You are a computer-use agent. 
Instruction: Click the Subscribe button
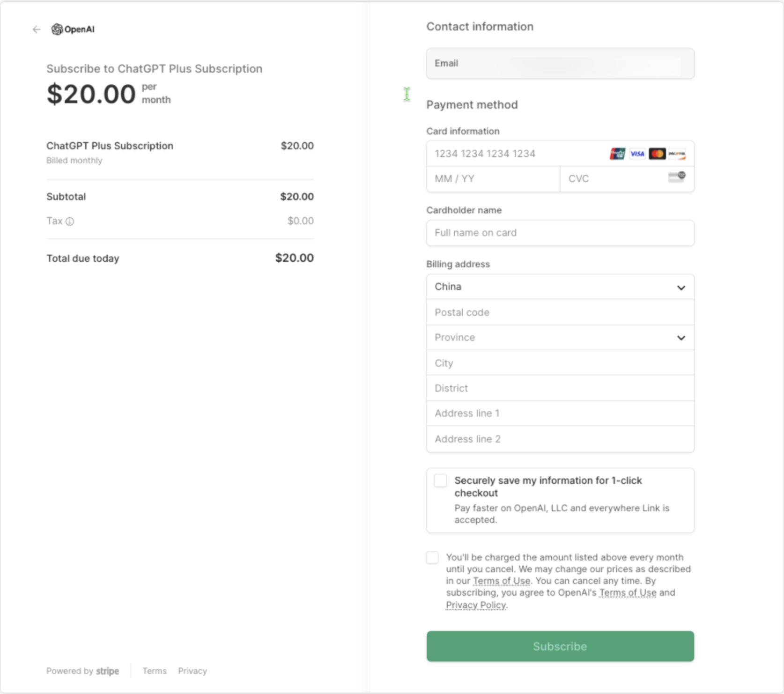click(x=560, y=646)
